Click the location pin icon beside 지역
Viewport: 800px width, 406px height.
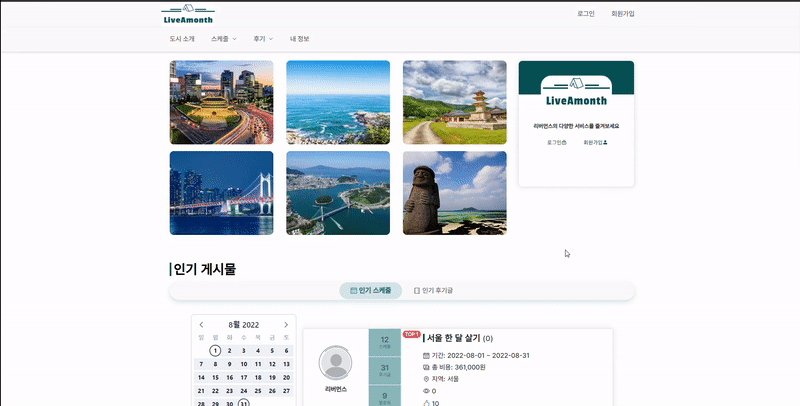[x=427, y=379]
